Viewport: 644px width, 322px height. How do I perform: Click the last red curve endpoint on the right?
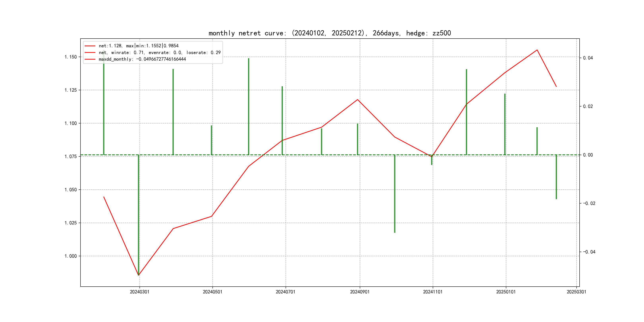556,86
